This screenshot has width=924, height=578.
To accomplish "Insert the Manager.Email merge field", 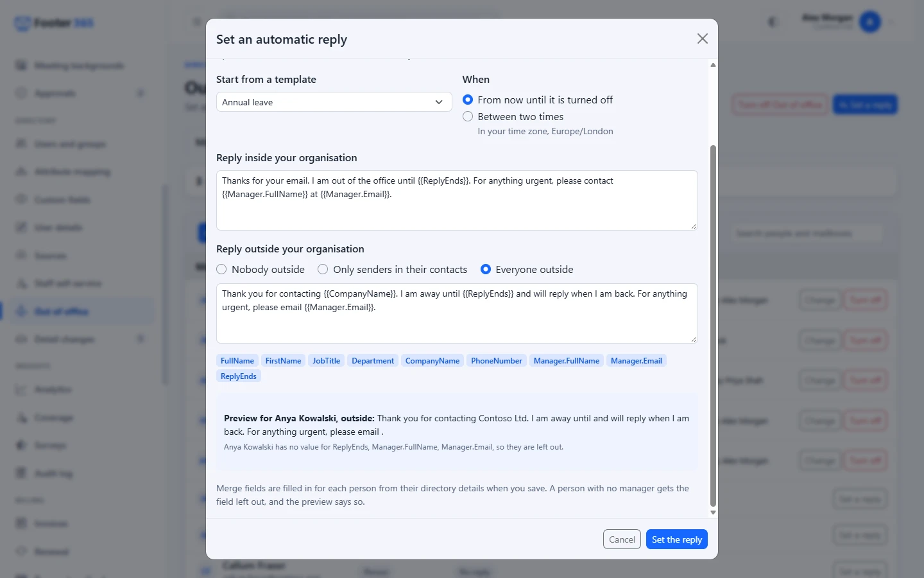I will tap(637, 361).
